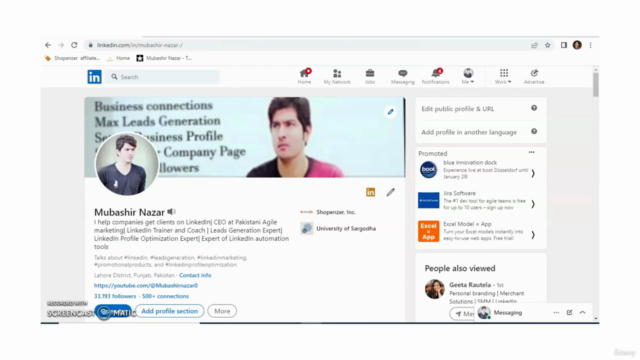The height and width of the screenshot is (360, 640).
Task: Open Mubashir Nazar bookmark
Action: point(164,58)
